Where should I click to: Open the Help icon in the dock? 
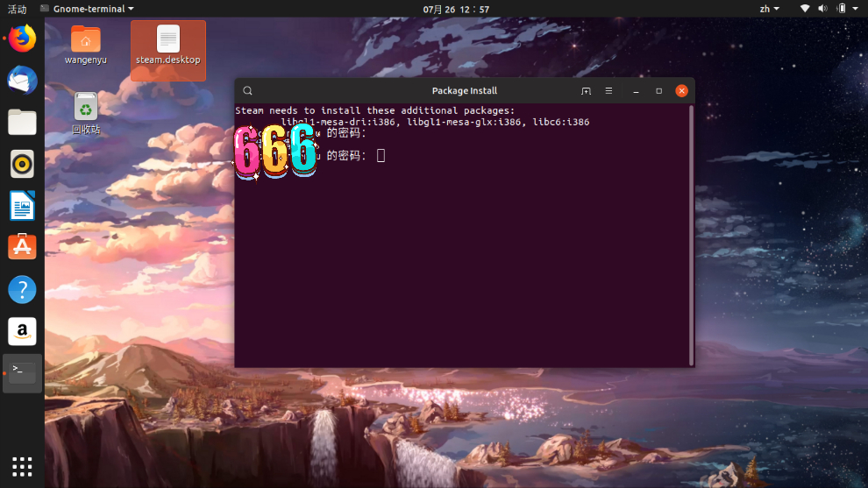22,289
